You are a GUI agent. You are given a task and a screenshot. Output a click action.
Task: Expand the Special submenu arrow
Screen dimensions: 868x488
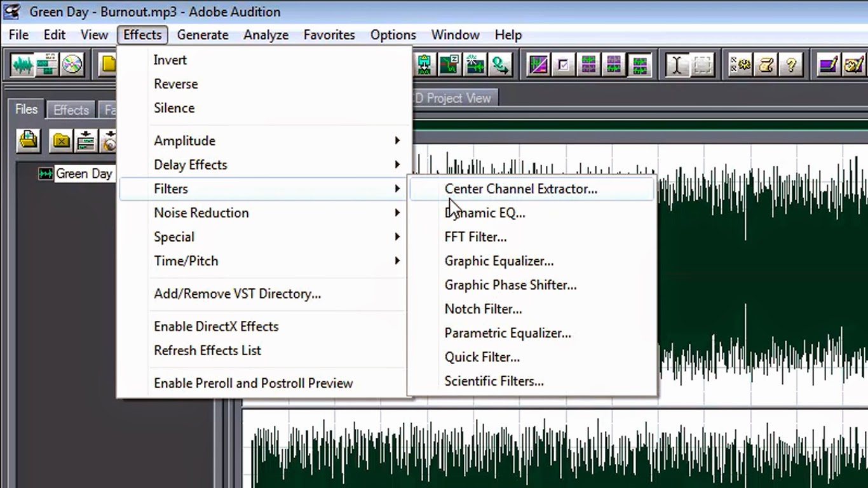tap(397, 237)
